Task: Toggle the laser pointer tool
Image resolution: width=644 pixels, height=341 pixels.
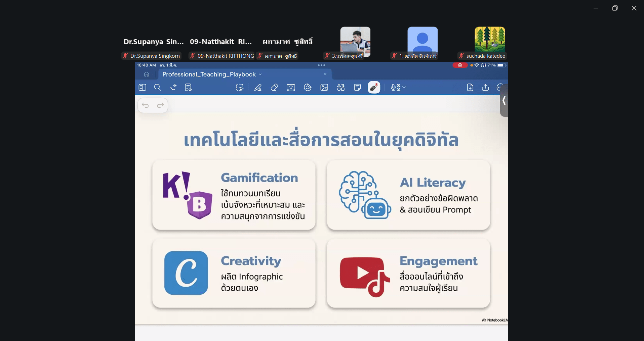Action: click(x=374, y=88)
